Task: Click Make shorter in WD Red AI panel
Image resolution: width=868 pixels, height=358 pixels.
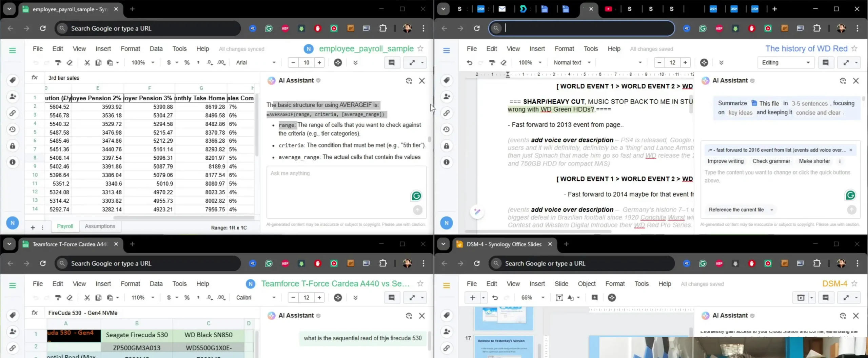Action: point(814,161)
